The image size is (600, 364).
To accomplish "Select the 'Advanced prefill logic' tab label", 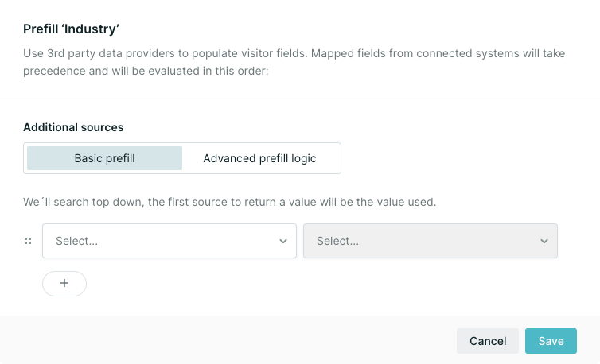I will click(x=260, y=158).
